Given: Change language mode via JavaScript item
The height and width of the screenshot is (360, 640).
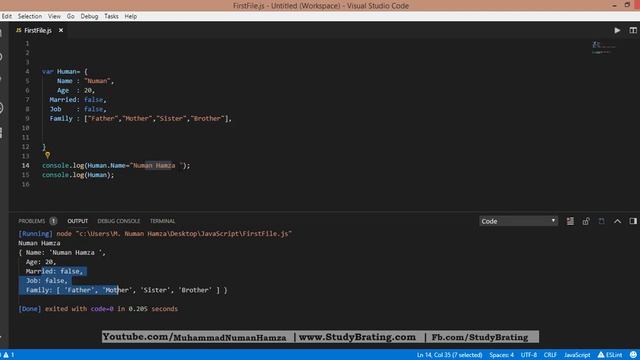Looking at the screenshot, I should (577, 355).
